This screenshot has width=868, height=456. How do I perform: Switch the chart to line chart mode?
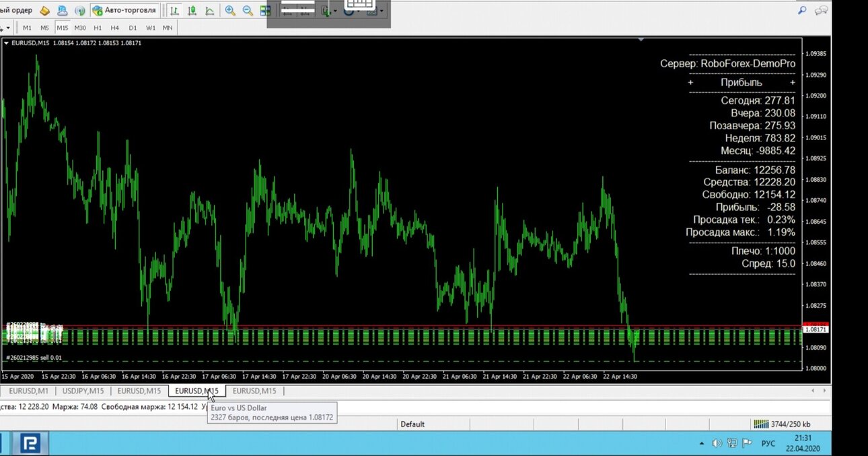click(210, 11)
